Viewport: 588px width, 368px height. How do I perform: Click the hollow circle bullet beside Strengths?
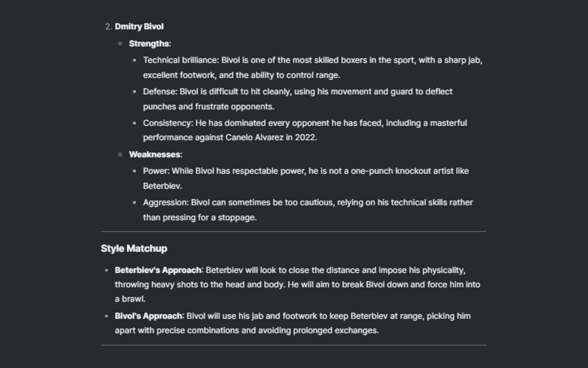point(120,44)
